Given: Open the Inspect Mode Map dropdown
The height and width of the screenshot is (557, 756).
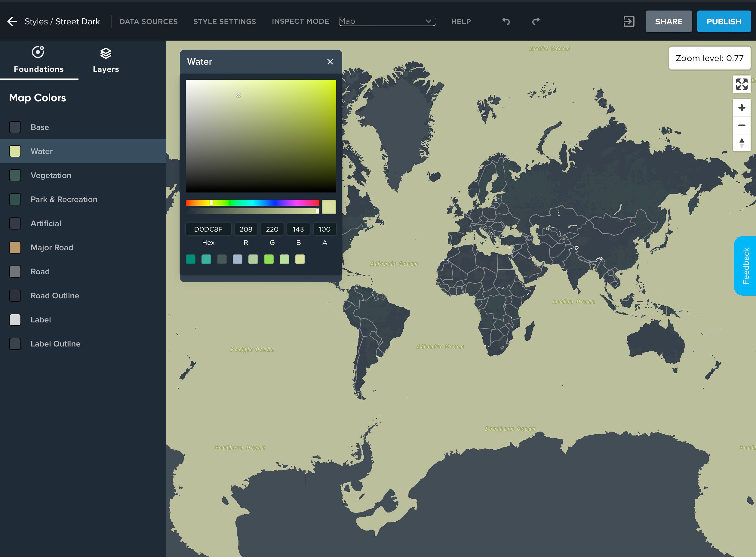Looking at the screenshot, I should (387, 21).
